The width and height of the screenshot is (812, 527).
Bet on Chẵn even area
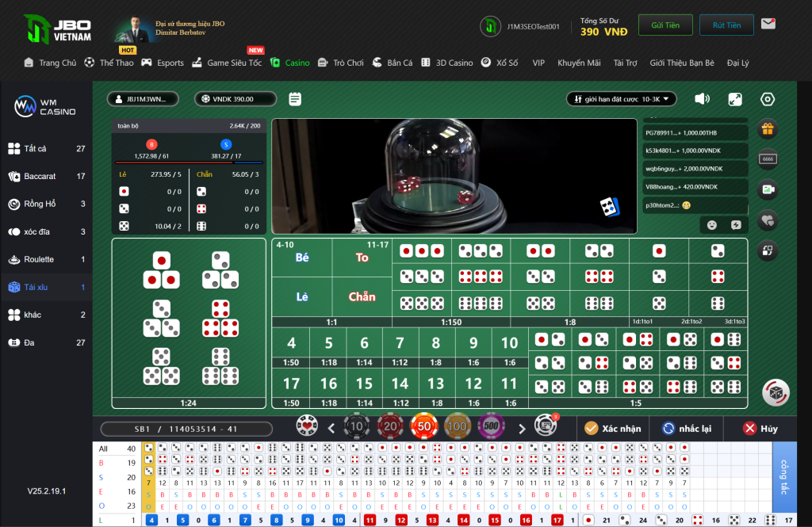click(362, 296)
